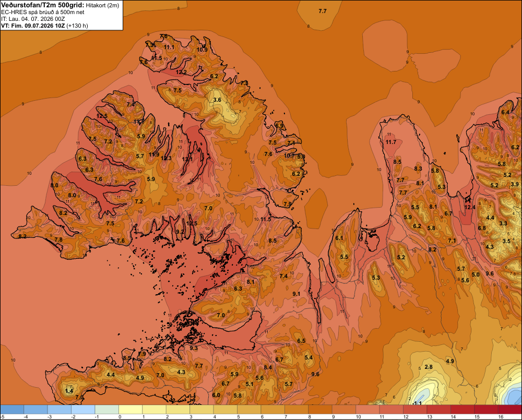Click the 3.9 temperature label

click(515, 184)
